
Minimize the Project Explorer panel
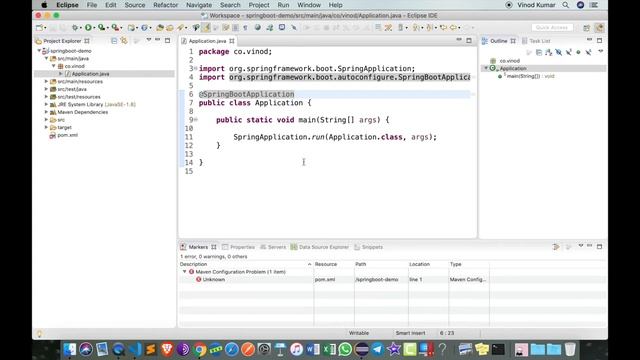[x=158, y=40]
